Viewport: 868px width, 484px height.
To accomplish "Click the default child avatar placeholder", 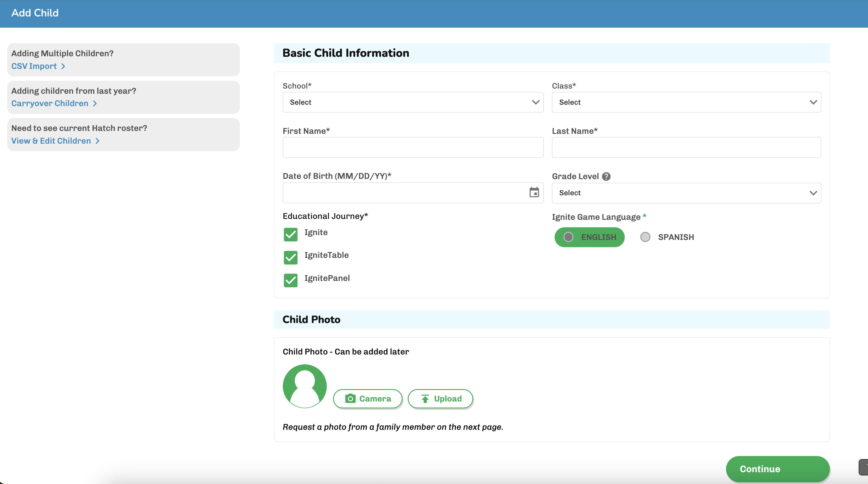I will click(x=305, y=386).
